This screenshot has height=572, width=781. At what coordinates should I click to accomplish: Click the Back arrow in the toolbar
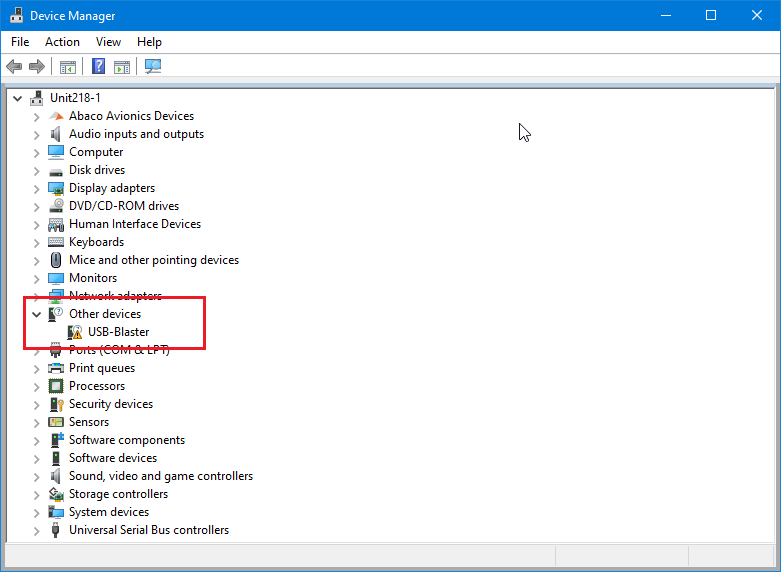click(14, 67)
